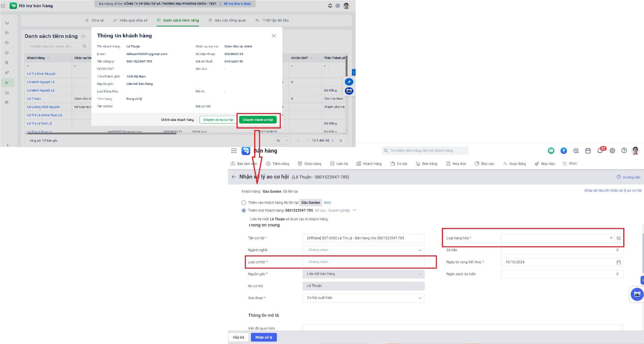The height and width of the screenshot is (344, 644).
Task: Click the back arrow beside Nhận xử lý
Action: 234,177
